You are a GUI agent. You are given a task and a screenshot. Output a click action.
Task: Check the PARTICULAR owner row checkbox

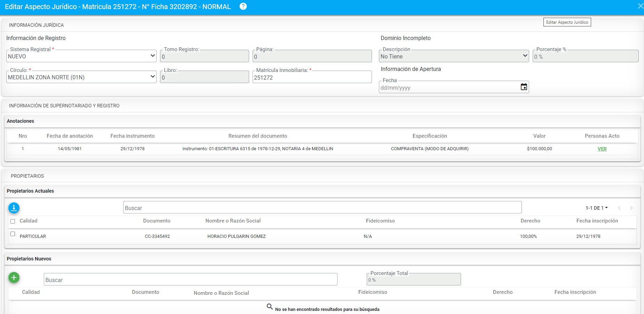click(x=13, y=234)
